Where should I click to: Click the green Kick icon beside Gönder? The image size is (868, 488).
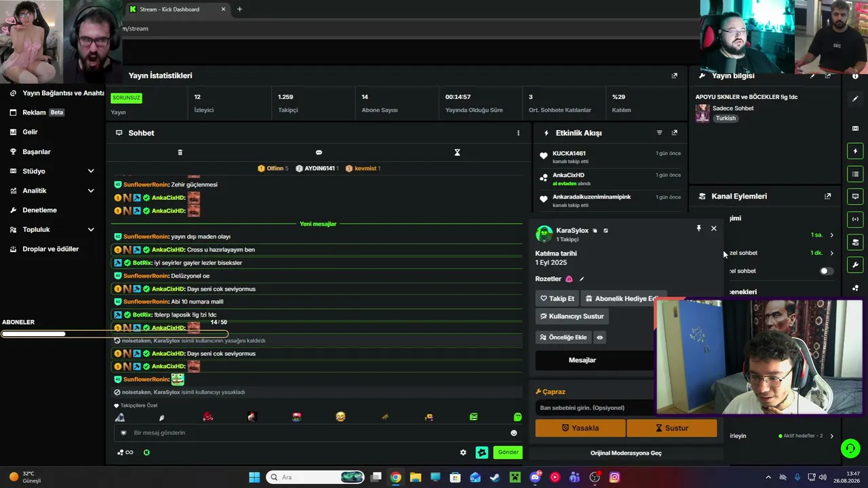[x=482, y=452]
